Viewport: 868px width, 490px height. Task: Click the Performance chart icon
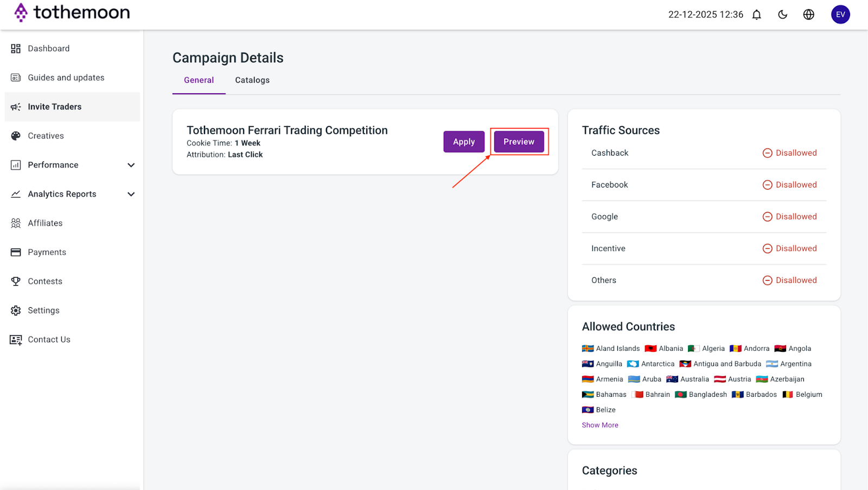click(x=16, y=165)
